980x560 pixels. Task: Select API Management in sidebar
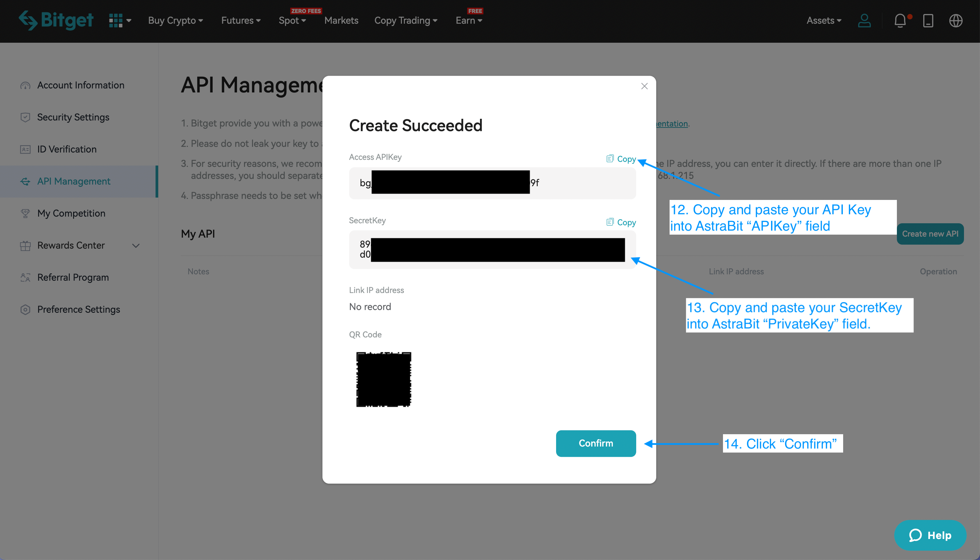tap(78, 181)
